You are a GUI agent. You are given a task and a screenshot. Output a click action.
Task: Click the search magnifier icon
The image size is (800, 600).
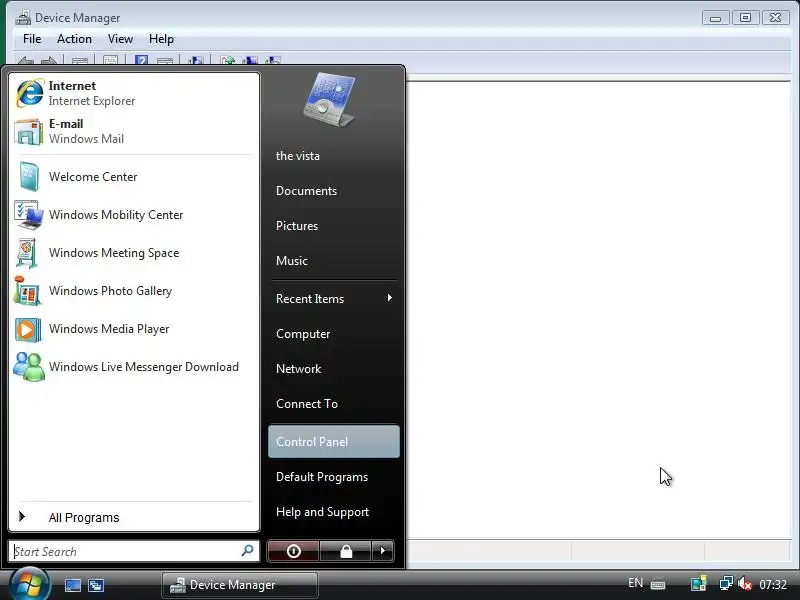click(x=247, y=551)
